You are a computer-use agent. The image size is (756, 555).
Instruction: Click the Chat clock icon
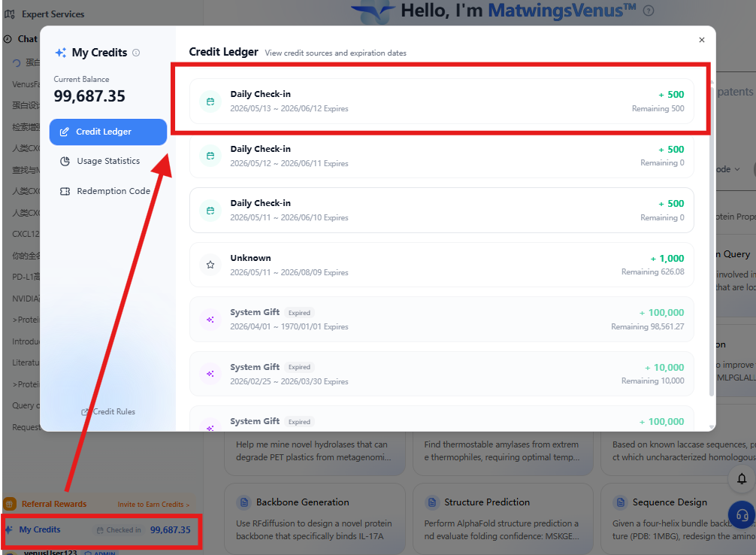[x=8, y=39]
